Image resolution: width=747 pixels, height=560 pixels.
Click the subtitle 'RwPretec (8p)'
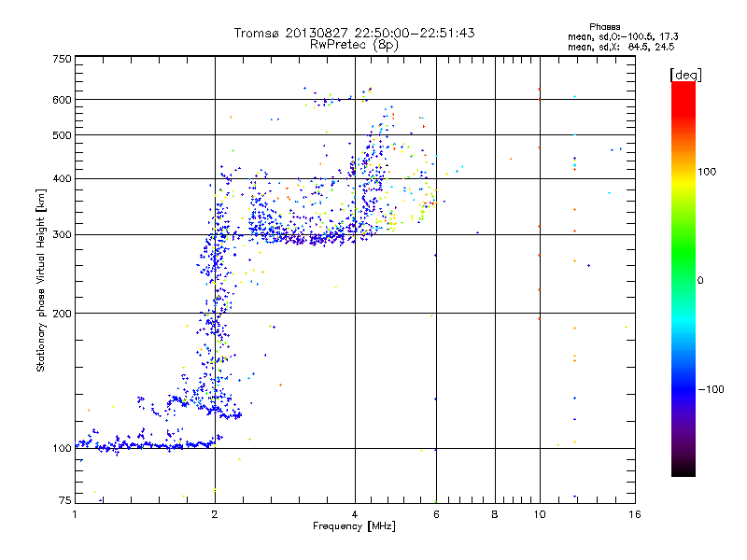pyautogui.click(x=354, y=45)
